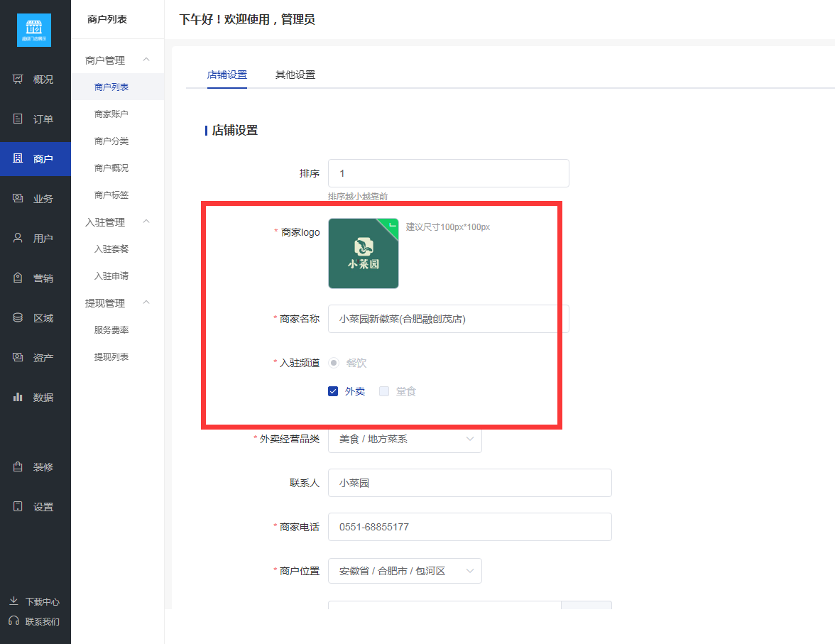
Task: Toggle the 堂食 checkbox
Action: click(384, 391)
